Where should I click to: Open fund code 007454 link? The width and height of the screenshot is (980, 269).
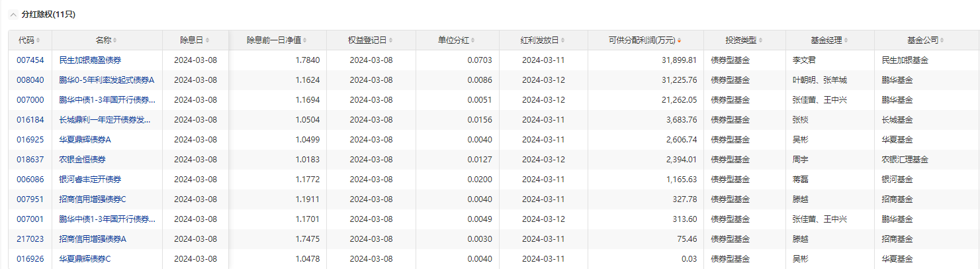[30, 60]
